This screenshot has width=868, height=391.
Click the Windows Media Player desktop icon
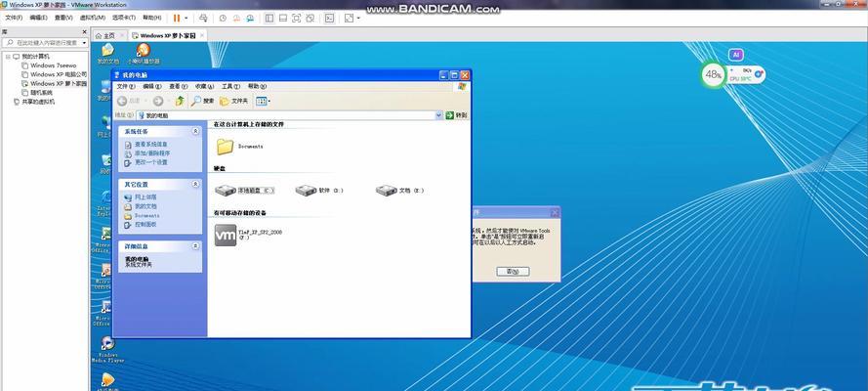(x=107, y=349)
